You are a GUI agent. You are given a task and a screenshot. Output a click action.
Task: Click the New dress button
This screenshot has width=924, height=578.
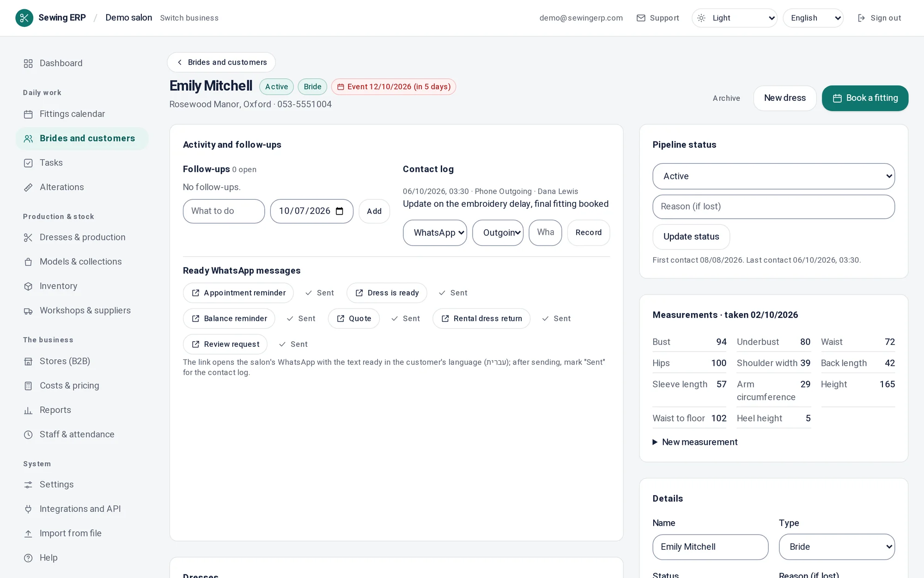coord(784,98)
